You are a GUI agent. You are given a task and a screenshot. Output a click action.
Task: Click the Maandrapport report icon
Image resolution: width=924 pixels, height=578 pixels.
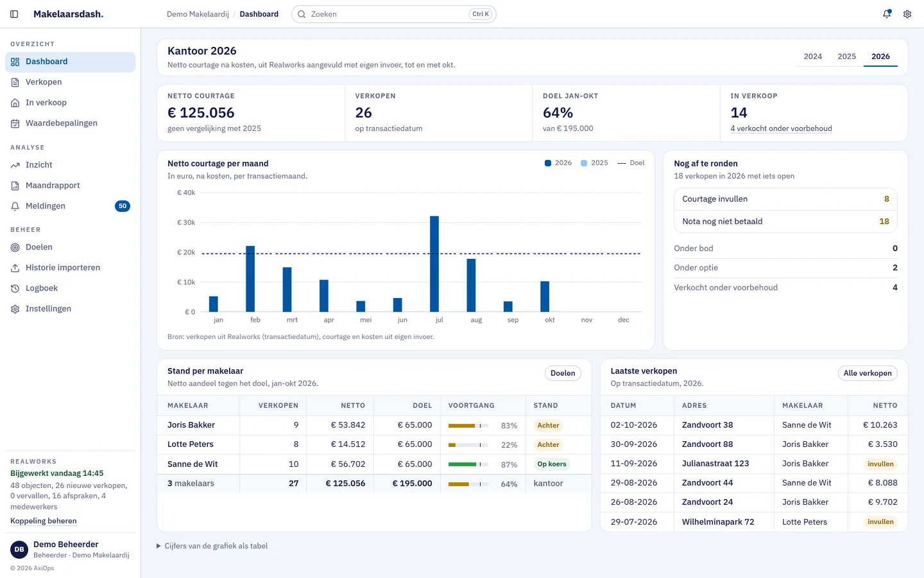pyautogui.click(x=15, y=186)
